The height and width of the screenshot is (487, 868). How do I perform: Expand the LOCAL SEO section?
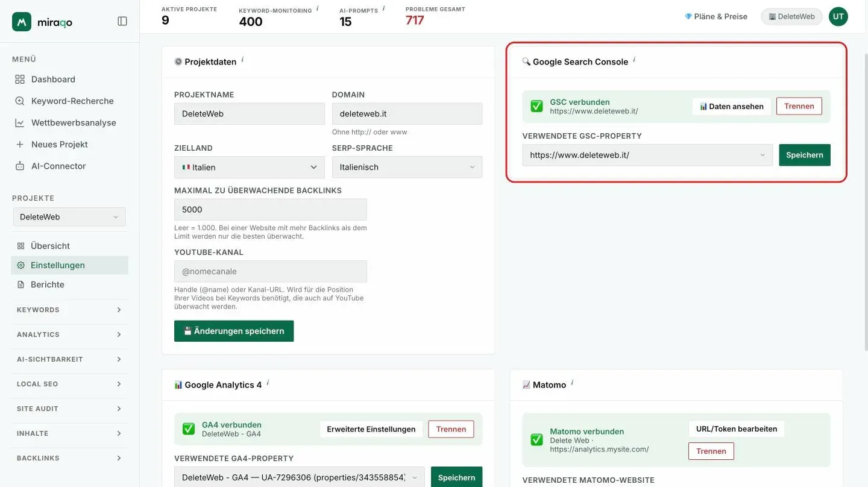(x=69, y=384)
